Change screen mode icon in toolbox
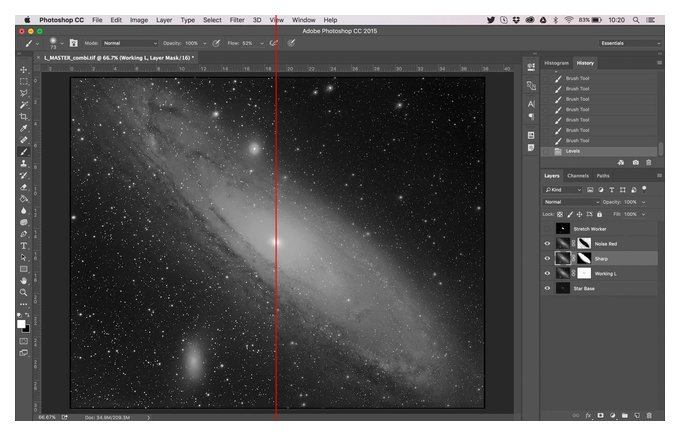Screen dimensions: 680x436 pyautogui.click(x=23, y=353)
